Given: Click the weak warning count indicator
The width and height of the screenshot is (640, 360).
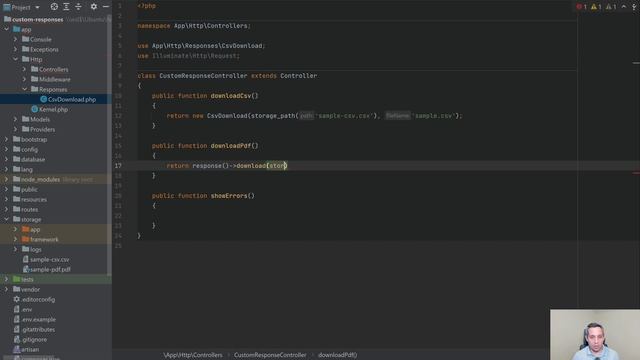Looking at the screenshot, I should click(611, 7).
